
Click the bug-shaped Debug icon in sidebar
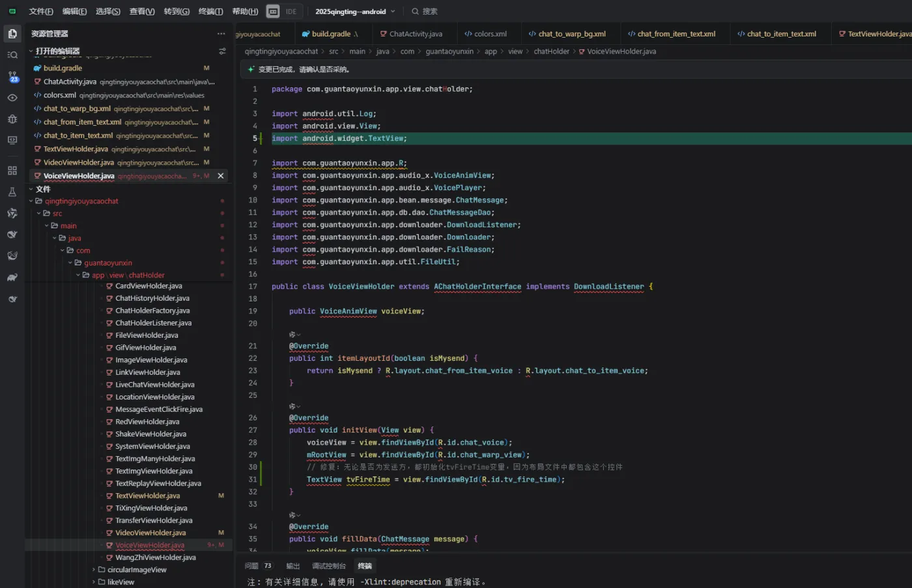(x=12, y=119)
